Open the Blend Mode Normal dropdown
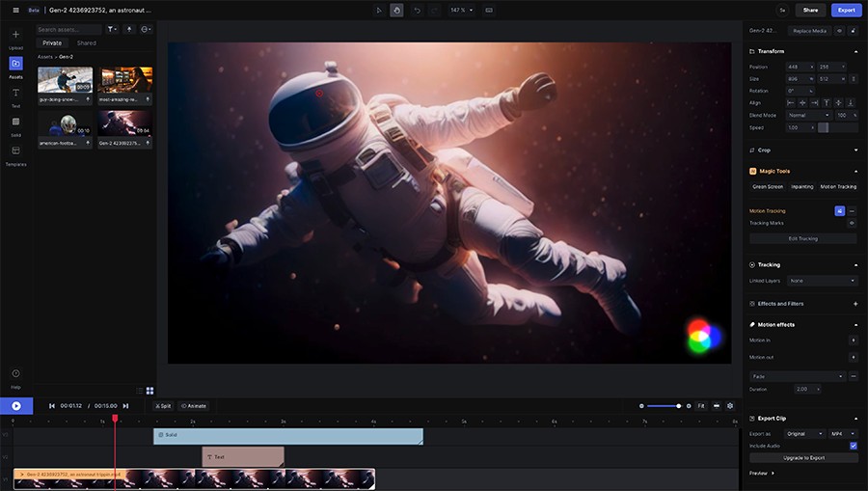The height and width of the screenshot is (491, 868). point(808,115)
